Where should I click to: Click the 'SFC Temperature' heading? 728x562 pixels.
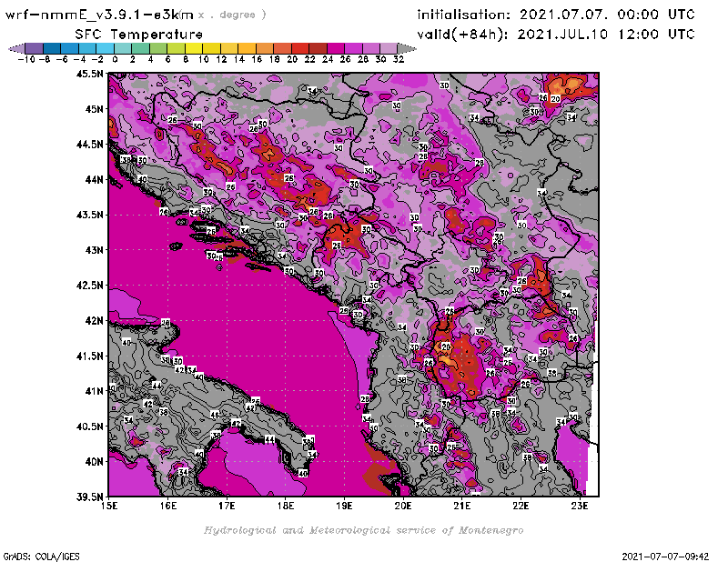[x=139, y=35]
